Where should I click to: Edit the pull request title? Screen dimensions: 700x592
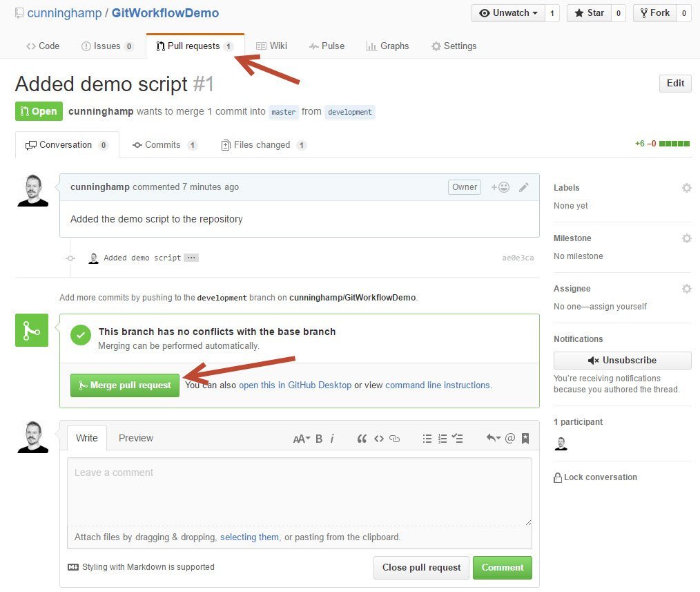tap(675, 84)
